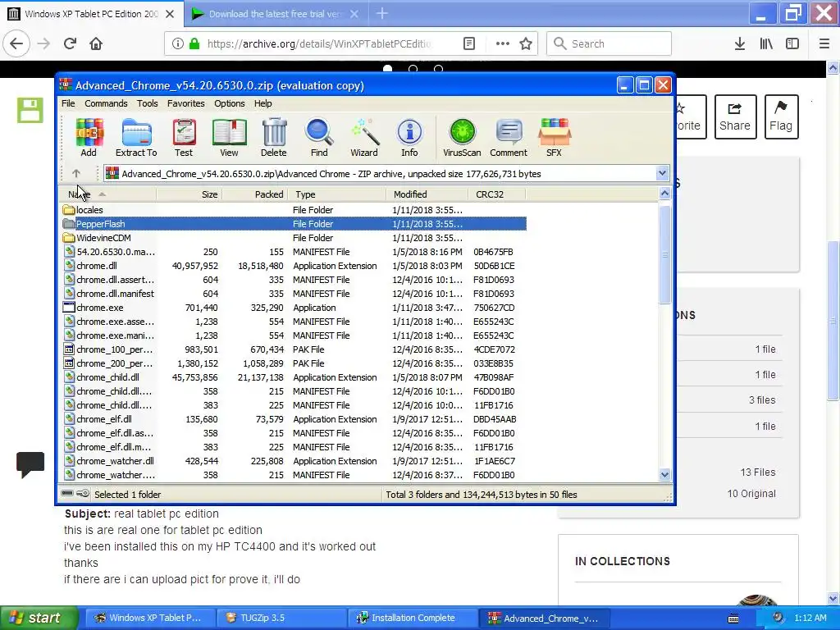Click the Firefox reload button
This screenshot has width=840, height=630.
[x=70, y=43]
